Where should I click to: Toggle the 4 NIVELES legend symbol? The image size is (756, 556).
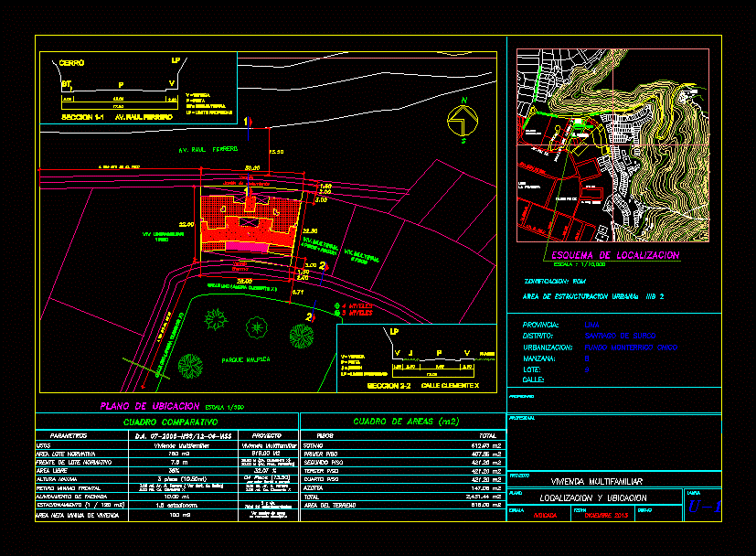pos(337,305)
